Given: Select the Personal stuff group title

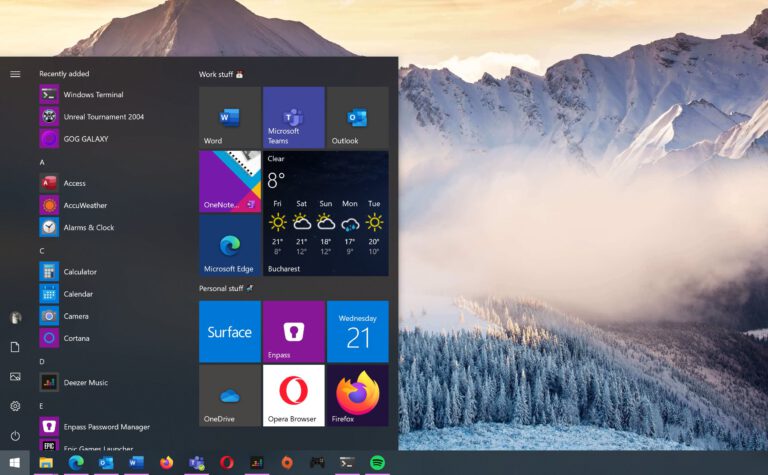Looking at the screenshot, I should point(226,288).
